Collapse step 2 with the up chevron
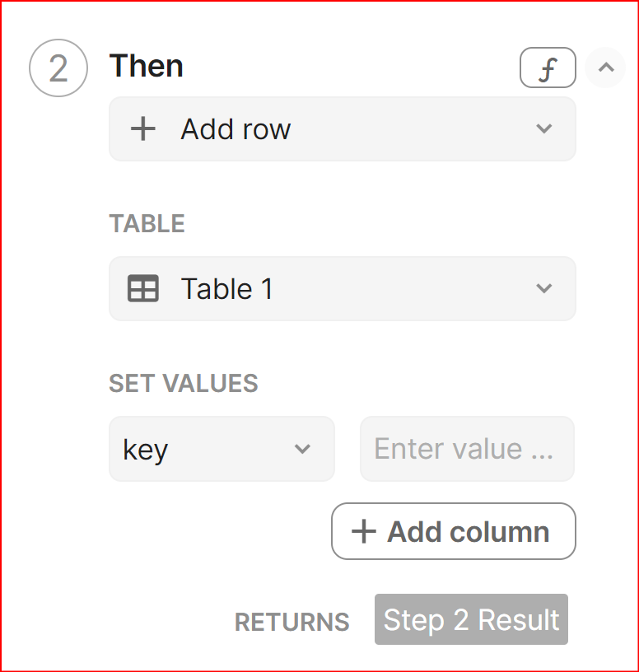Viewport: 639px width, 672px height. point(606,68)
